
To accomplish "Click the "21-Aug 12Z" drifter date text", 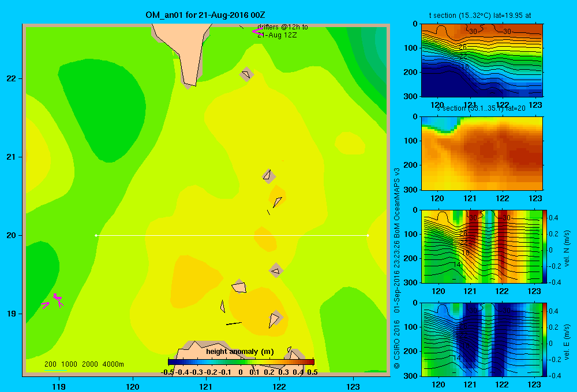I will tap(277, 35).
